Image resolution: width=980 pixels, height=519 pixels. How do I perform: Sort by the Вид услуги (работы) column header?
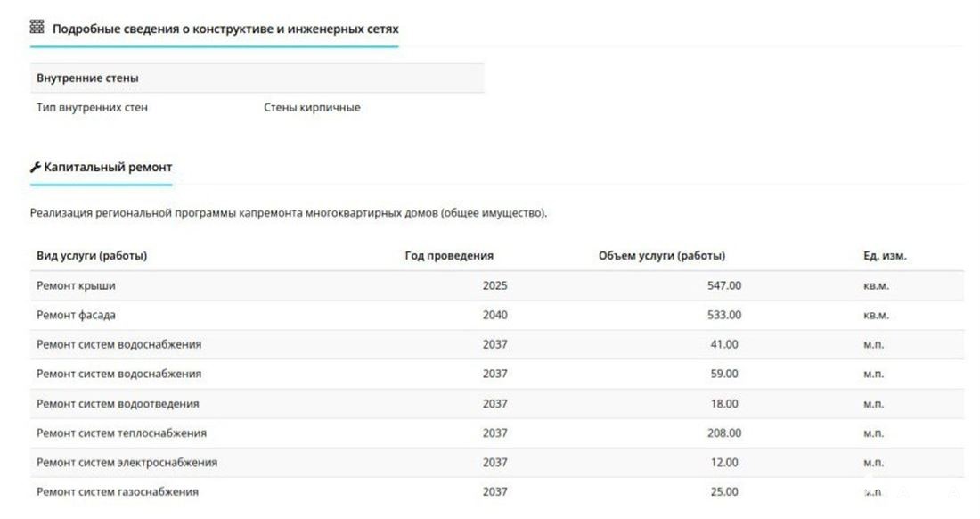92,256
